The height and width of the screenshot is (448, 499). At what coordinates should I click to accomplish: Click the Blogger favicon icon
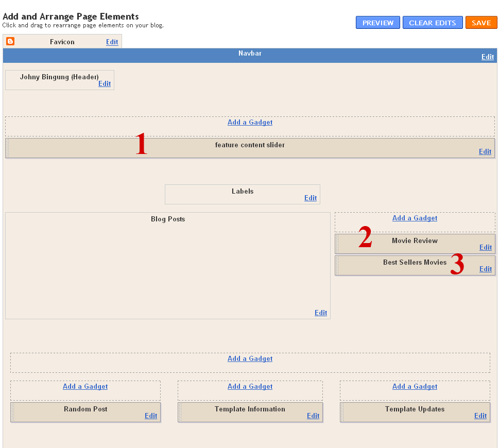[x=10, y=41]
